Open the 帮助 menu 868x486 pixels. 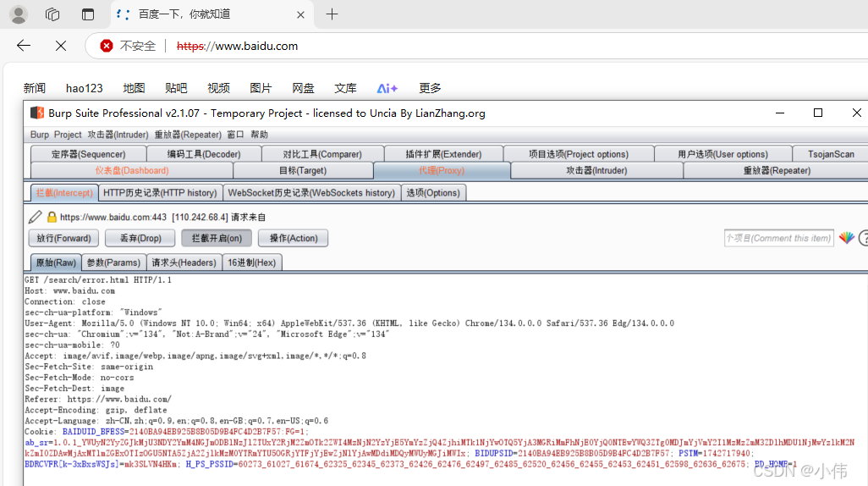coord(259,135)
